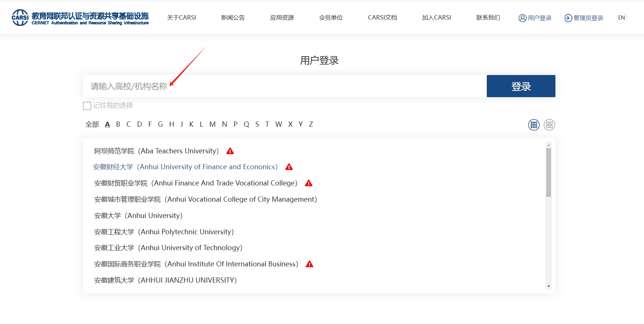Screen dimensions: 644x324
Task: Select 阿坝师范学院 (Aba Teachers University)
Action: tap(156, 151)
